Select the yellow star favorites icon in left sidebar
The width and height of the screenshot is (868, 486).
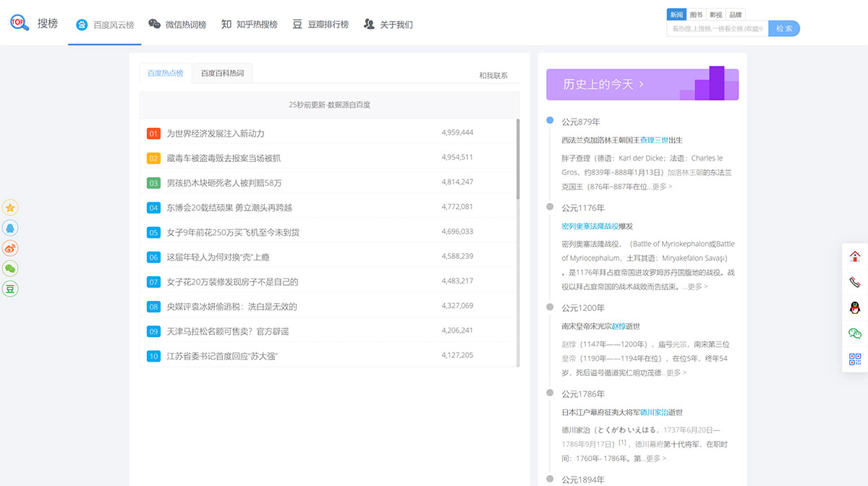click(10, 208)
